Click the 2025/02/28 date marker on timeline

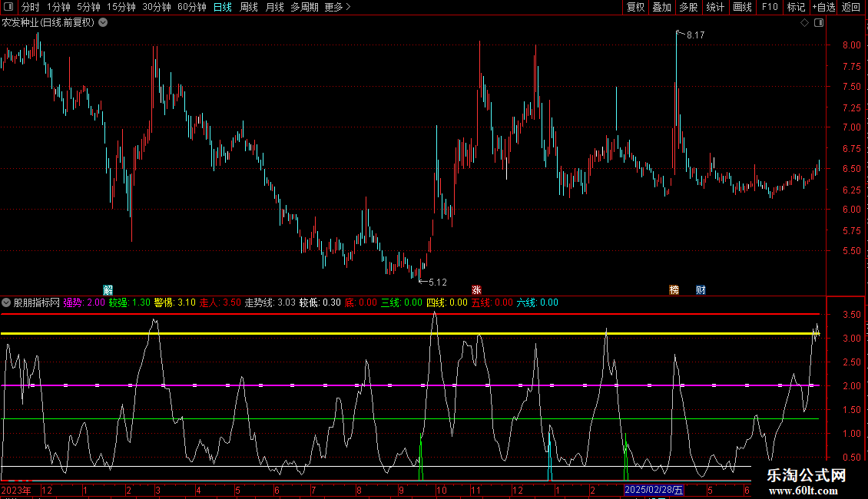pyautogui.click(x=654, y=490)
